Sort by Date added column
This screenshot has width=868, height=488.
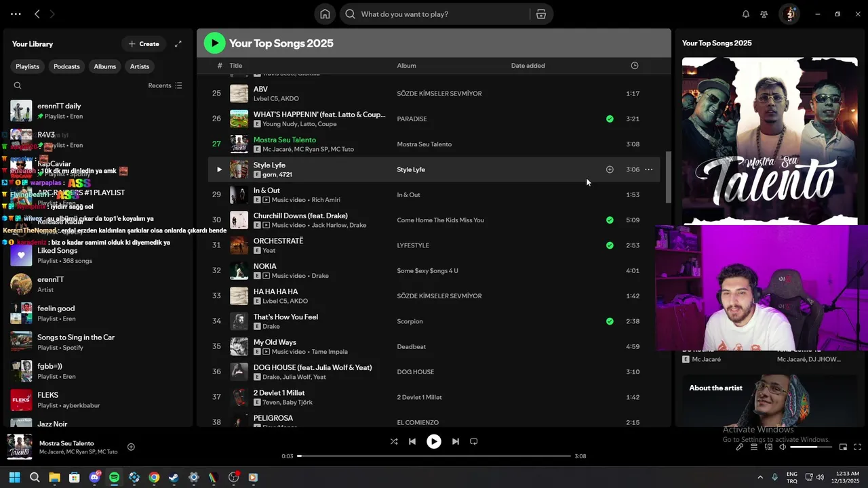click(528, 66)
